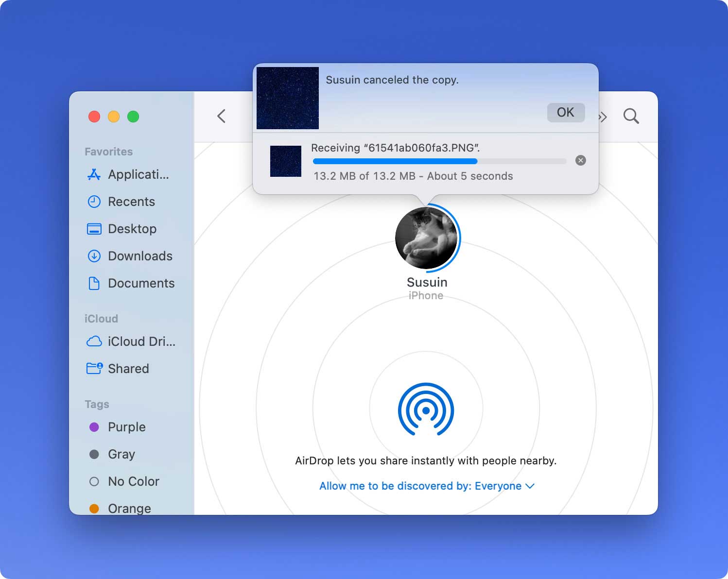Open Recents in the sidebar

click(x=121, y=202)
